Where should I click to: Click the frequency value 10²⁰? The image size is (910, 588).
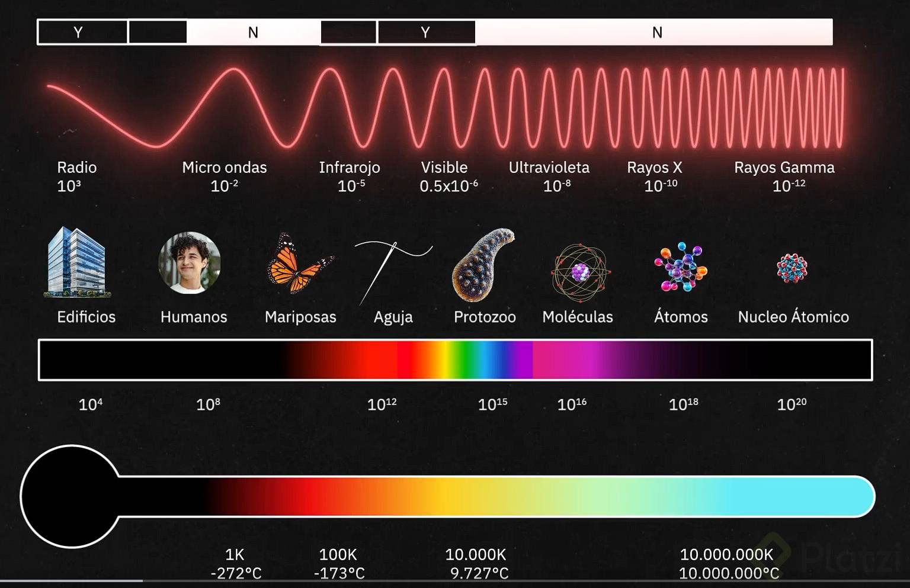coord(792,404)
